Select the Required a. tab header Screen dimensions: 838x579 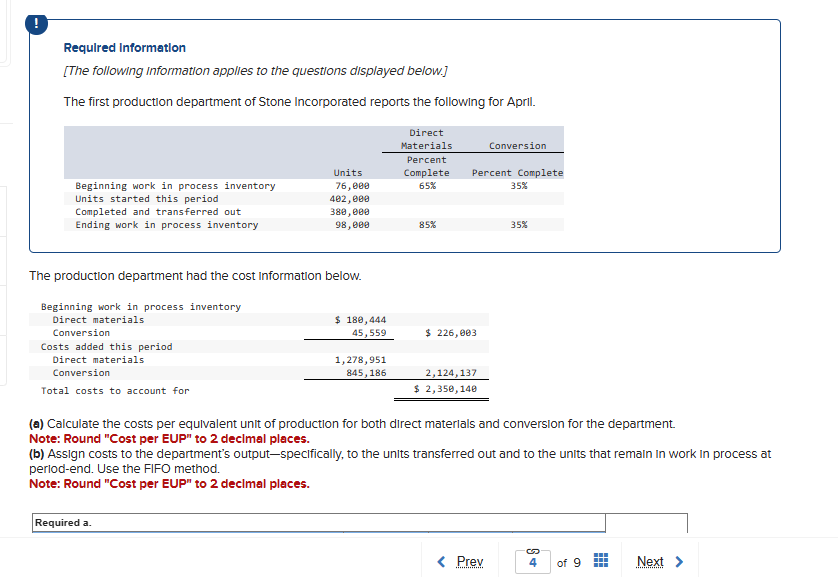click(x=66, y=522)
